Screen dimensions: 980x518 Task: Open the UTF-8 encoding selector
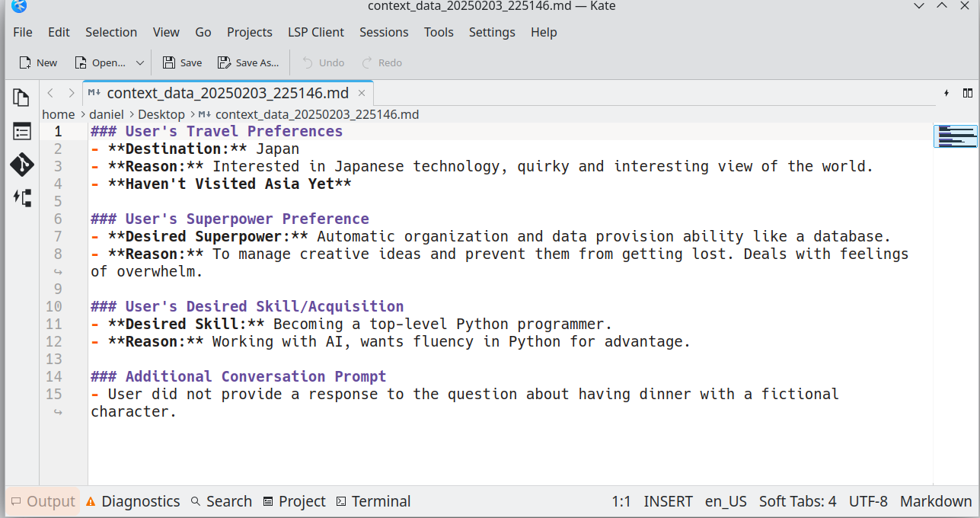[x=868, y=501]
